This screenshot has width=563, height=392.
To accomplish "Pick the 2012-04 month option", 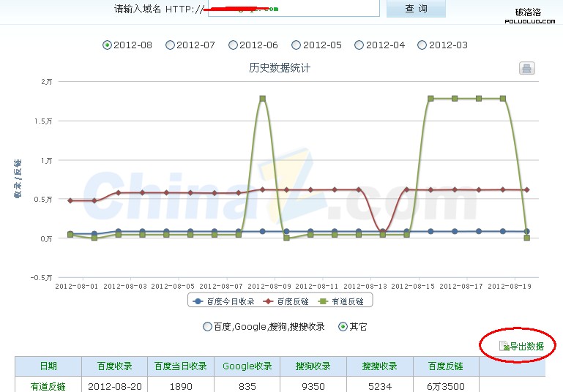I will pos(359,45).
